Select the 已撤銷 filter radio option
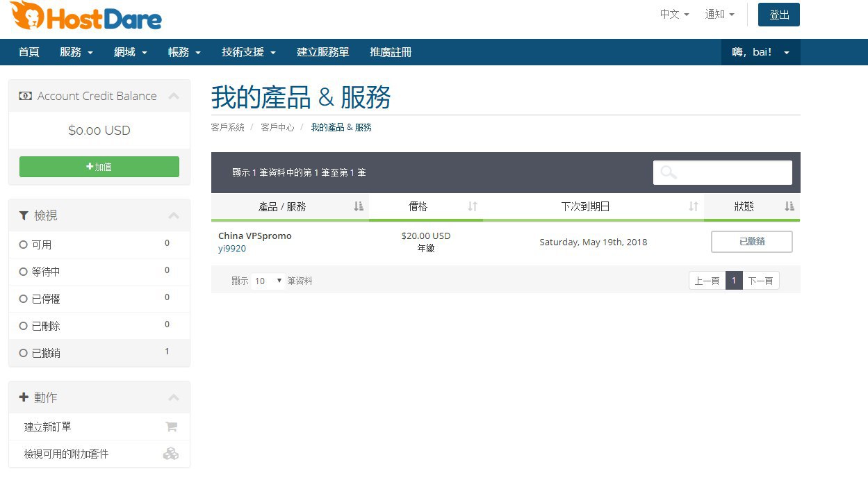868x478 pixels. click(24, 353)
